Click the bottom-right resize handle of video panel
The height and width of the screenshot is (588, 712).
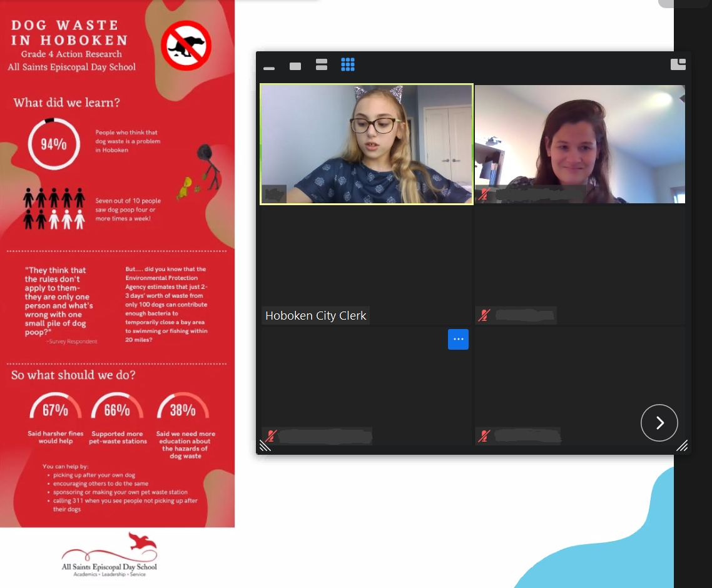[682, 445]
